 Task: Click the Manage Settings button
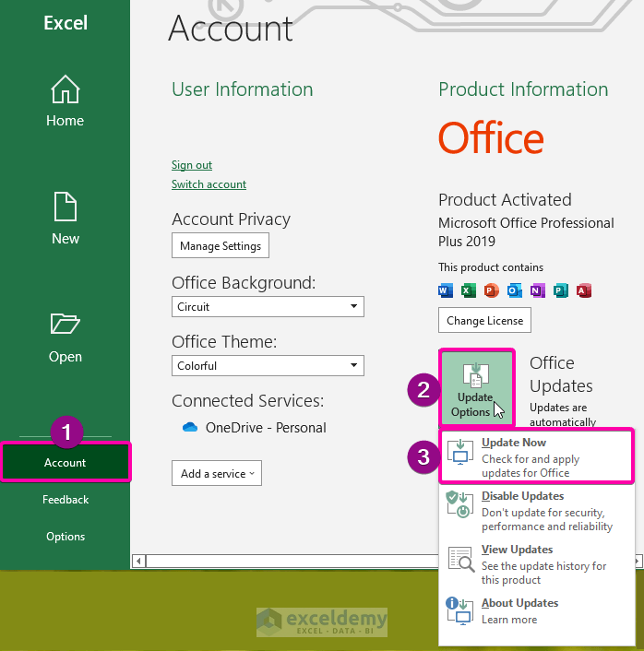pyautogui.click(x=221, y=245)
